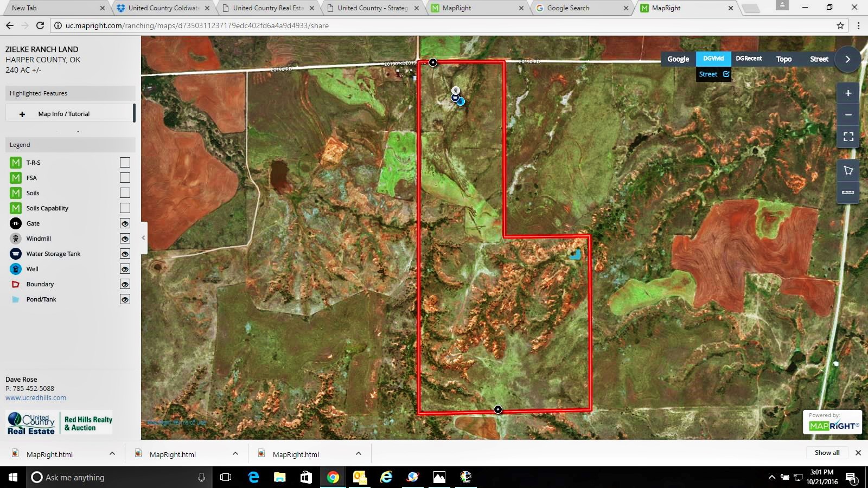The image size is (868, 488).
Task: Open menu for second MapRight.html download
Action: (x=235, y=454)
